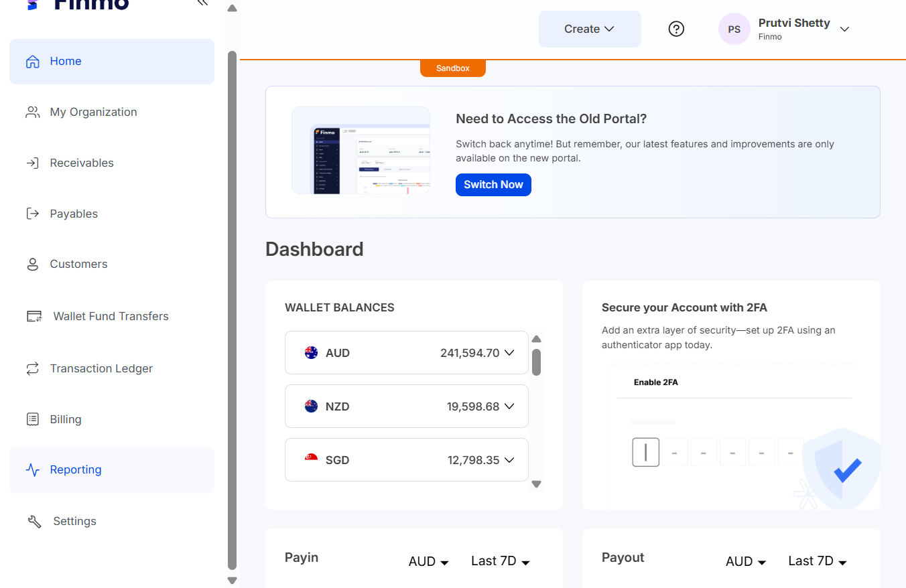Screen dimensions: 906x588
Task: Click the sidebar scroll-down arrow
Action: (x=233, y=581)
